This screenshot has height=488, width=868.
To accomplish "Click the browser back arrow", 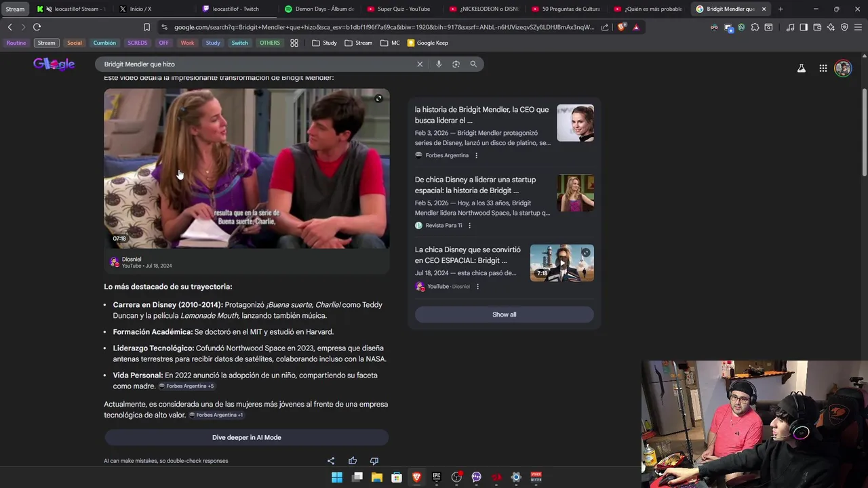I will coord(9,27).
